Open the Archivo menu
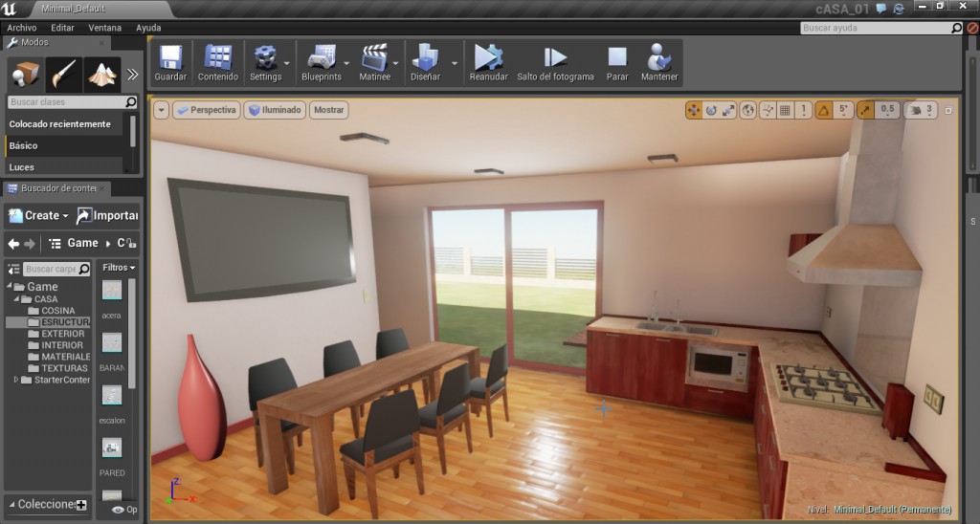 pos(22,28)
